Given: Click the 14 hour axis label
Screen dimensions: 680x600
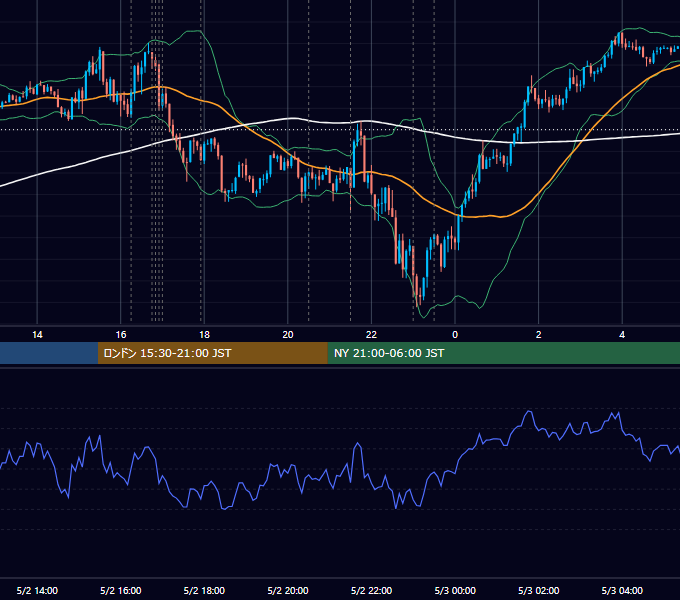Looking at the screenshot, I should [x=37, y=335].
